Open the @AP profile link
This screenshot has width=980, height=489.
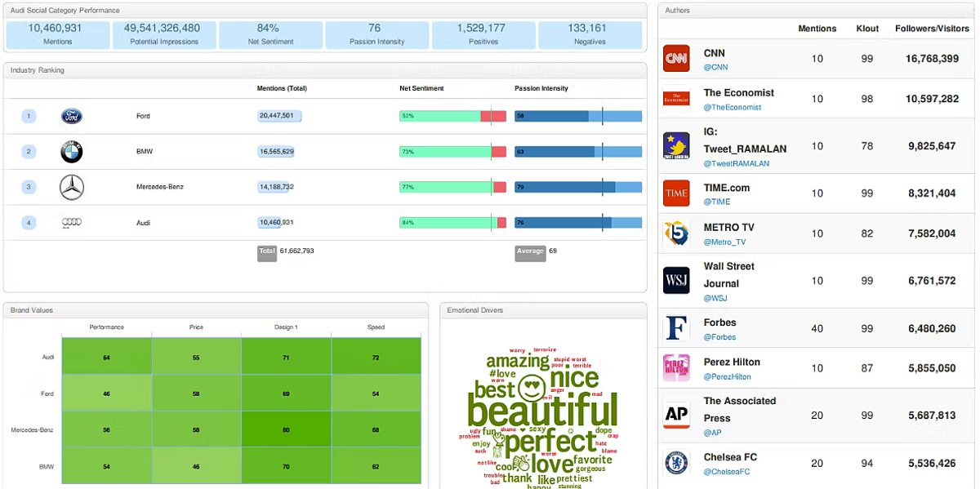coord(713,433)
